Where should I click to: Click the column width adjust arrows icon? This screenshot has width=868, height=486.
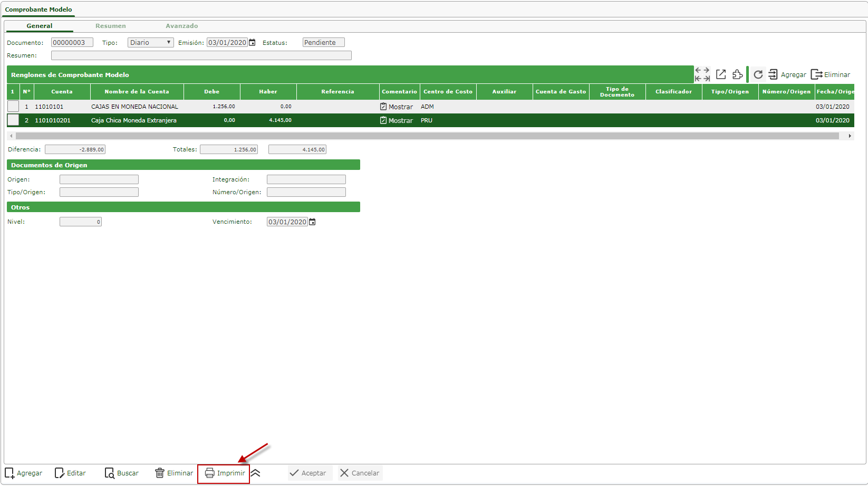pos(702,74)
